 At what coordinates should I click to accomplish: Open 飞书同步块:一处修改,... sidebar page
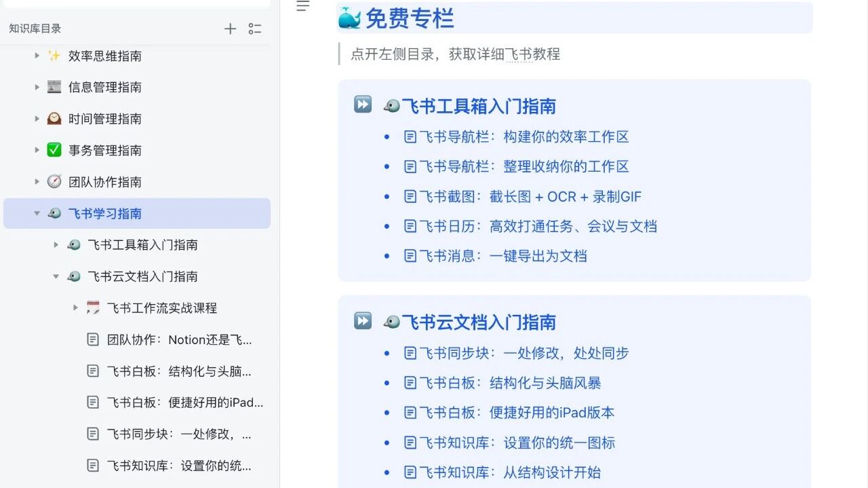(179, 434)
